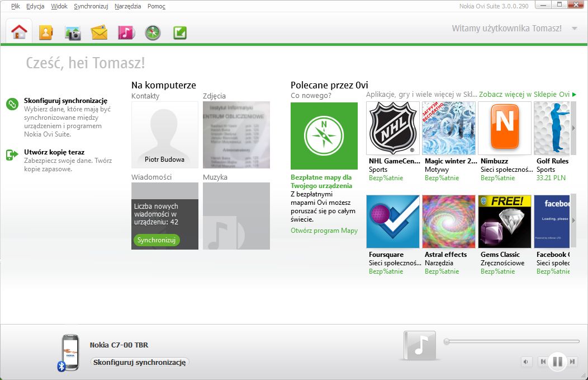
Task: Show next apps in top row arrow
Action: pyautogui.click(x=573, y=128)
